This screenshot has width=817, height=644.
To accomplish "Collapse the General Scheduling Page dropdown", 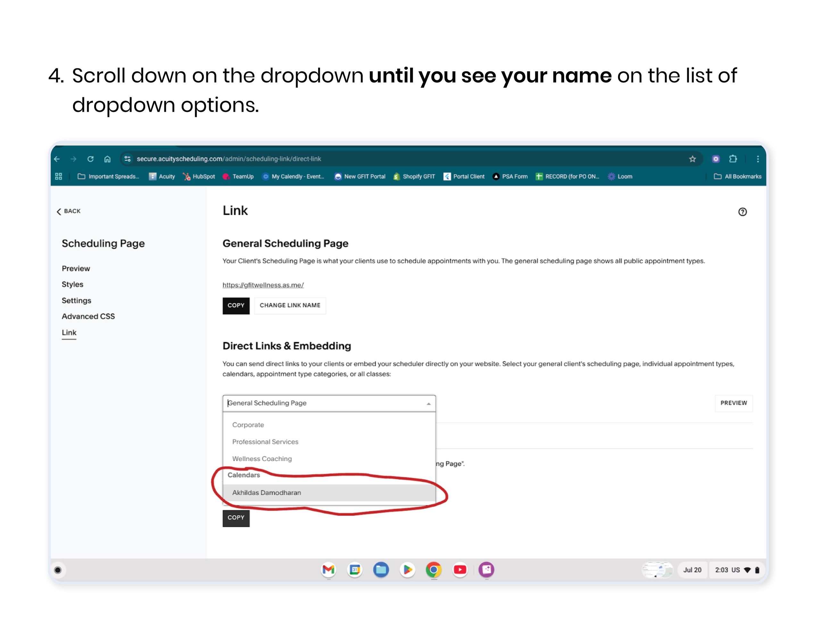I will point(428,404).
